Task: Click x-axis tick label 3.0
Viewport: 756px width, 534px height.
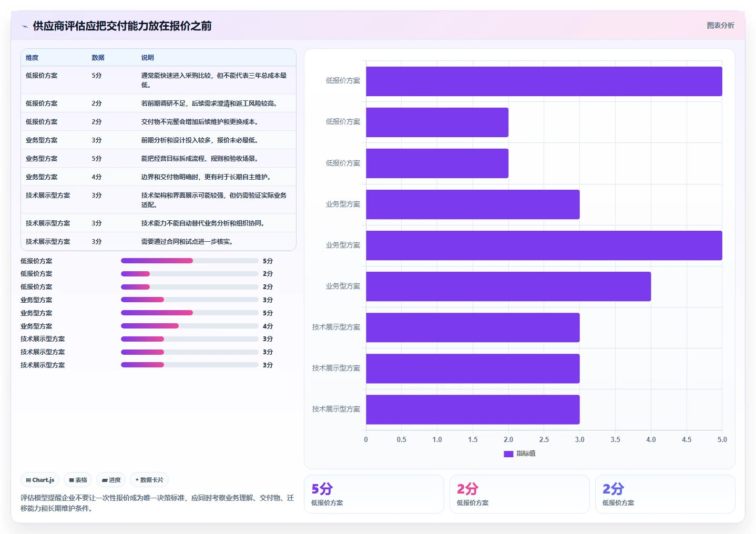Action: [x=580, y=439]
